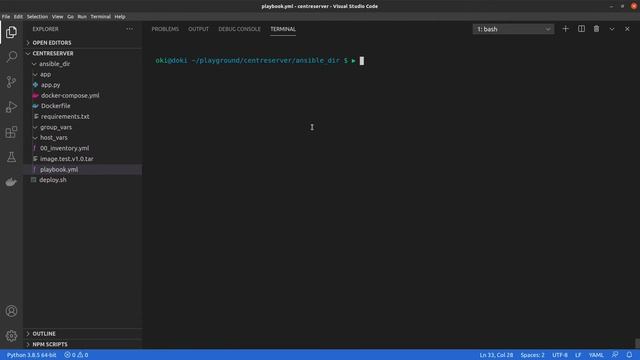The width and height of the screenshot is (640, 360).
Task: Select playbook.yml in explorer
Action: click(x=83, y=169)
